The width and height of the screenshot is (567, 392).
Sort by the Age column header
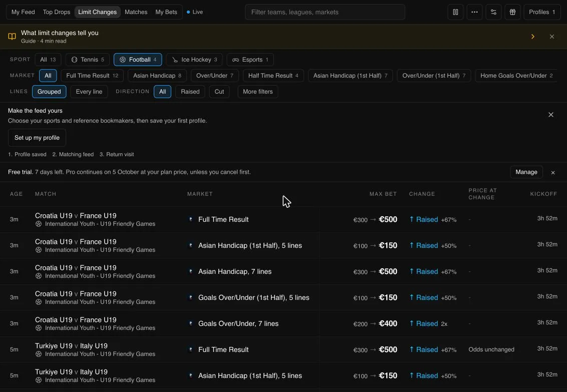pos(16,194)
